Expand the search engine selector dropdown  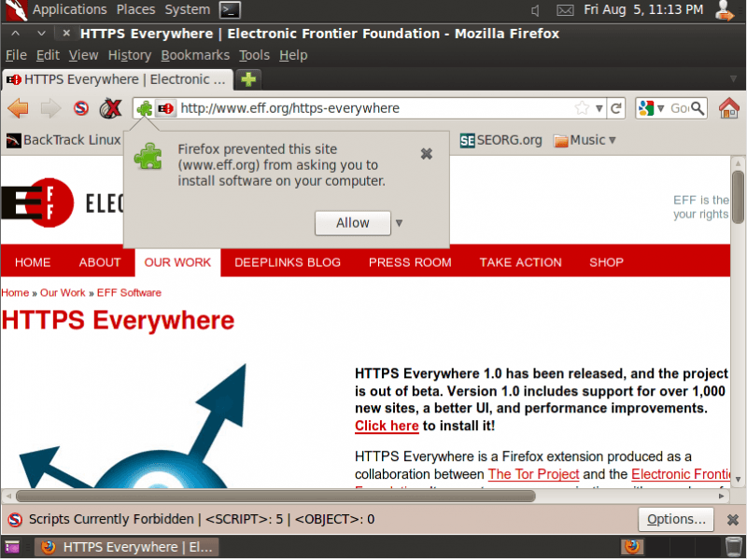pyautogui.click(x=660, y=108)
